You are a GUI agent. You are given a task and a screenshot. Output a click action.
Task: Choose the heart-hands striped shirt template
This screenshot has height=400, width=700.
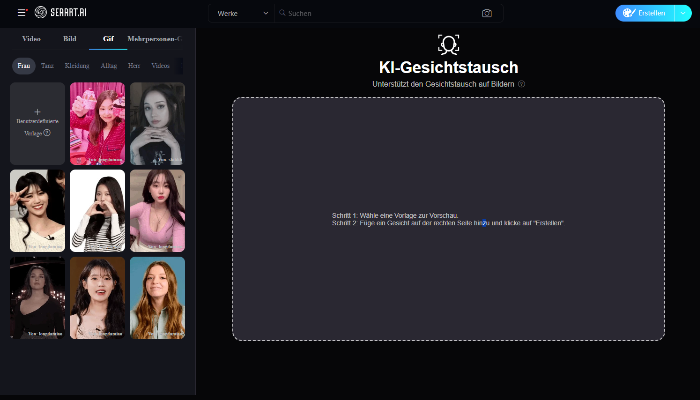coord(97,211)
